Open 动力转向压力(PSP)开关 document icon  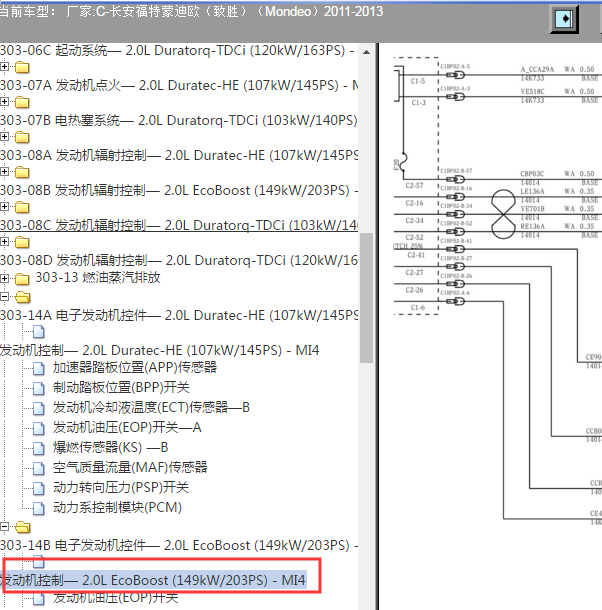[x=39, y=488]
